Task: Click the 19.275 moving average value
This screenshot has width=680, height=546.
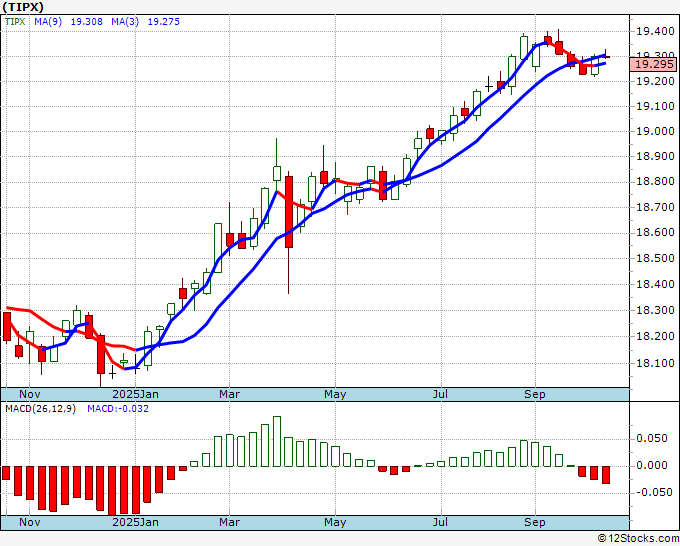Action: tap(163, 22)
